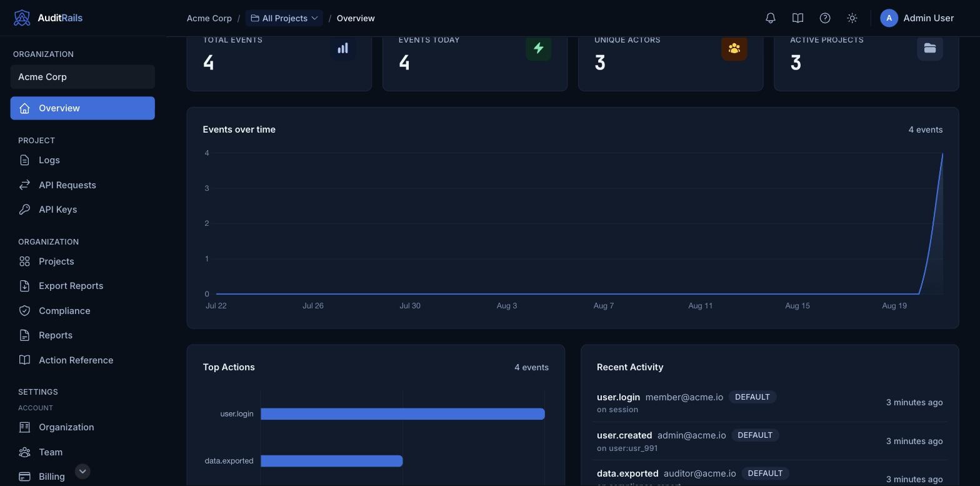Viewport: 980px width, 486px height.
Task: Click the Billing card icon
Action: coord(24,477)
